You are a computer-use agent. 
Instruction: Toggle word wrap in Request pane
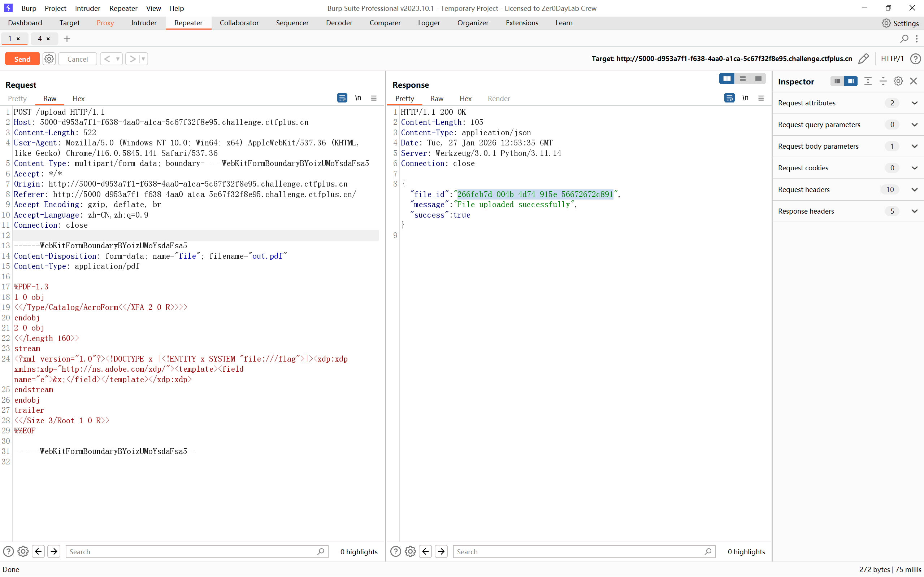click(x=342, y=98)
